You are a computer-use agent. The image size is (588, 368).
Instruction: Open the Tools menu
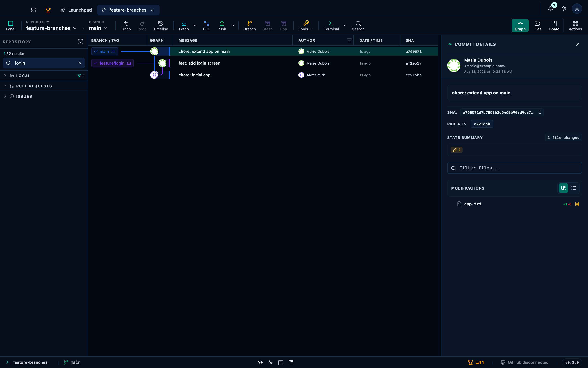coord(306,26)
